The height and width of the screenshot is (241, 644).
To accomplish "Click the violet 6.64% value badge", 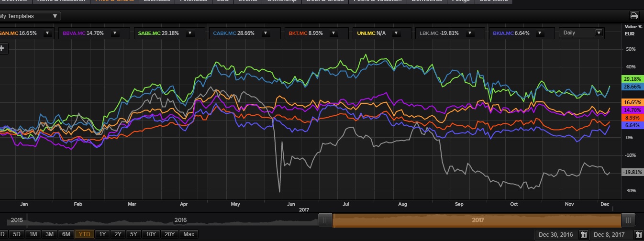I will [x=632, y=125].
